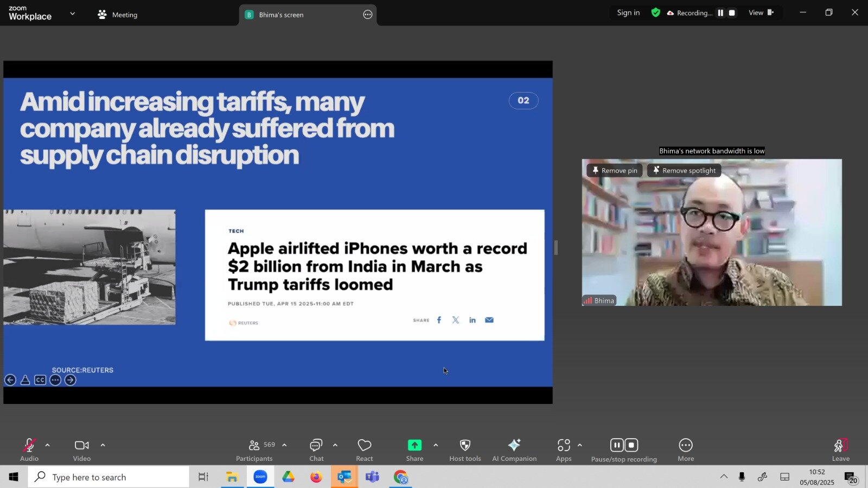Screen dimensions: 868x488
Task: Open the View layout menu
Action: (x=761, y=12)
